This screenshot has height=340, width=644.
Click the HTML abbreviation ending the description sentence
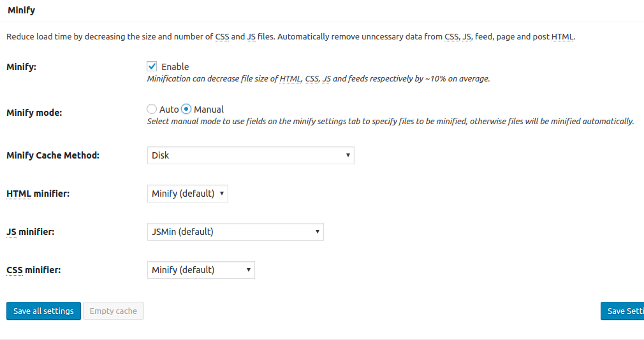click(x=562, y=36)
